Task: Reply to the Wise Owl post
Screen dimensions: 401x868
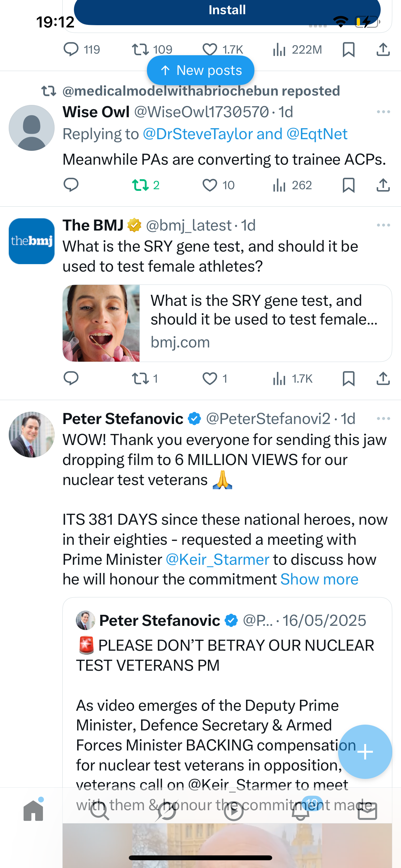Action: [x=71, y=185]
